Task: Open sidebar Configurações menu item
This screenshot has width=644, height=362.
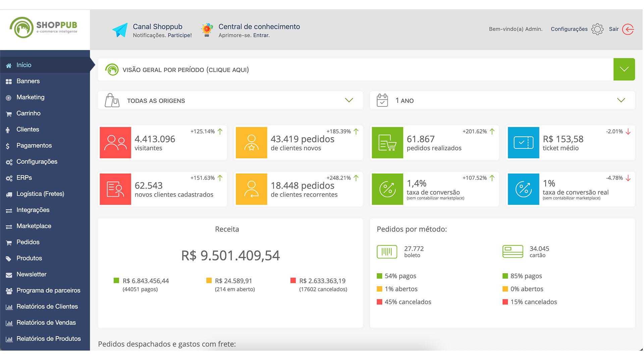Action: [x=45, y=162]
